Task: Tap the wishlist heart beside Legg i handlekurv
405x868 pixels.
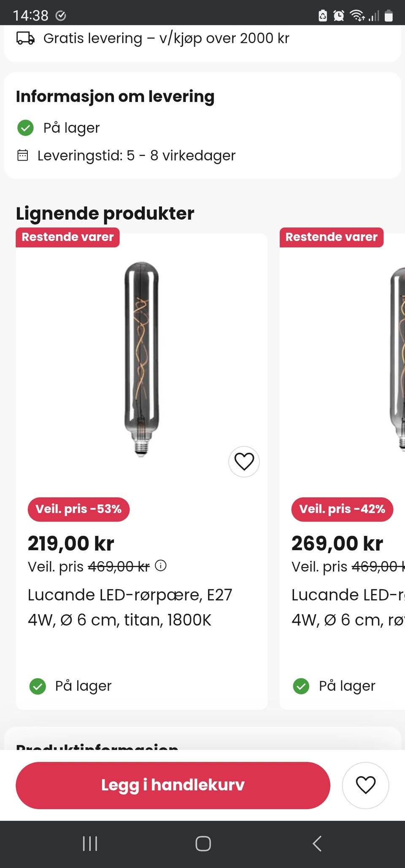Action: [x=365, y=785]
